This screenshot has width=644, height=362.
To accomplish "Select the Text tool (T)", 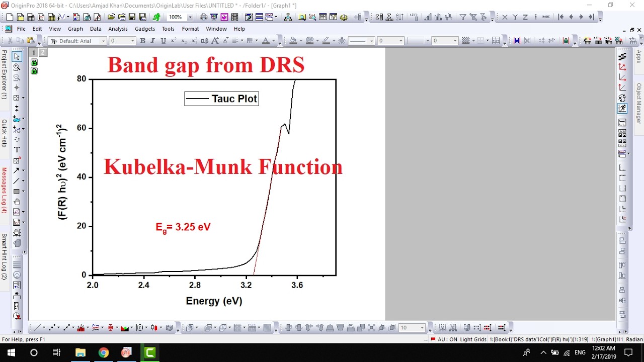I will coord(17,150).
